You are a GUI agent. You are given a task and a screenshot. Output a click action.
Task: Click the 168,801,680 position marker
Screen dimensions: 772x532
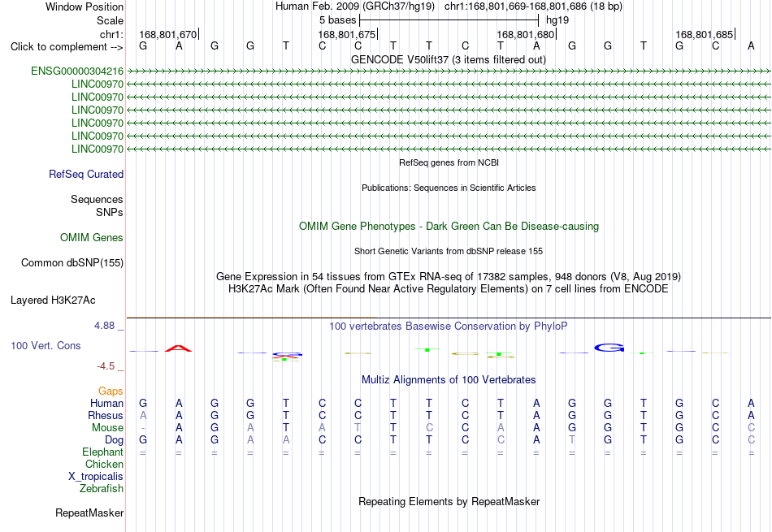(x=525, y=34)
